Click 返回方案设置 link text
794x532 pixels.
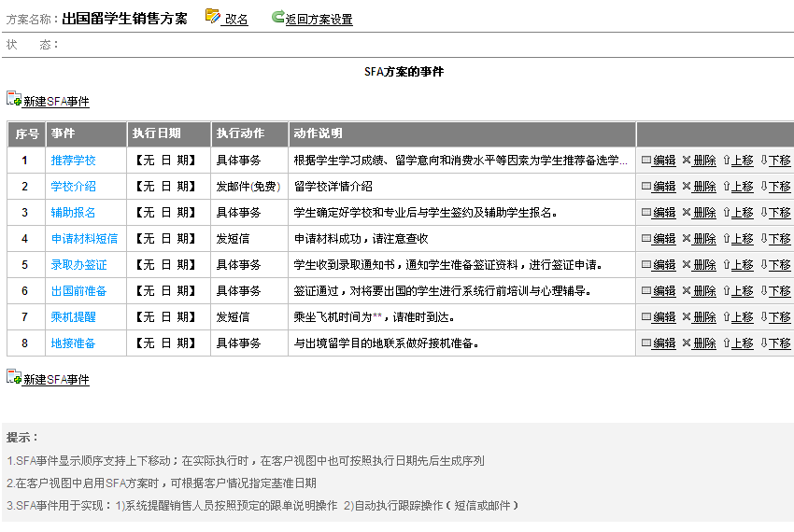319,19
